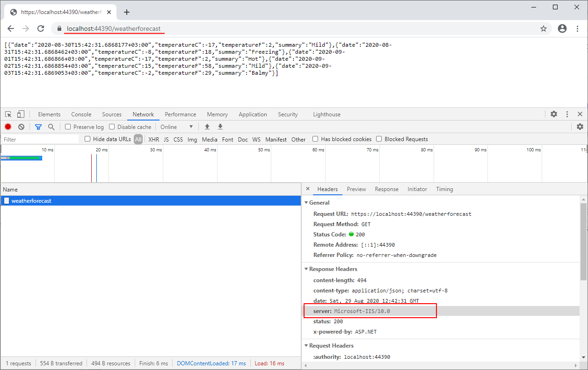This screenshot has width=588, height=370.
Task: Filter requests by XHR type
Action: click(x=154, y=139)
